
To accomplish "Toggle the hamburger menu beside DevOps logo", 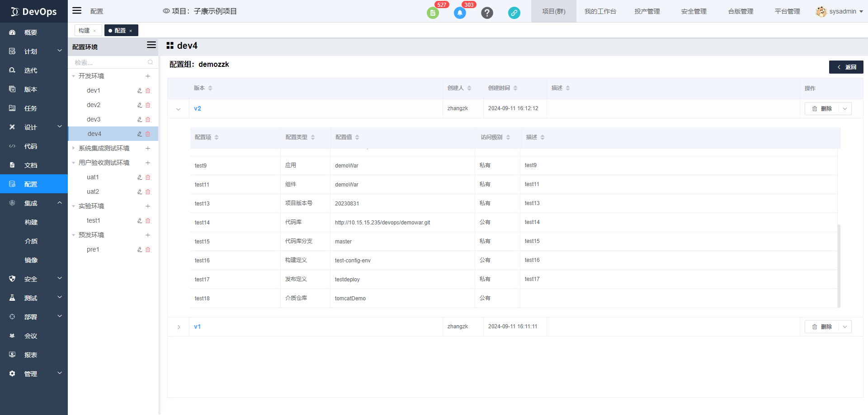I will coord(77,11).
